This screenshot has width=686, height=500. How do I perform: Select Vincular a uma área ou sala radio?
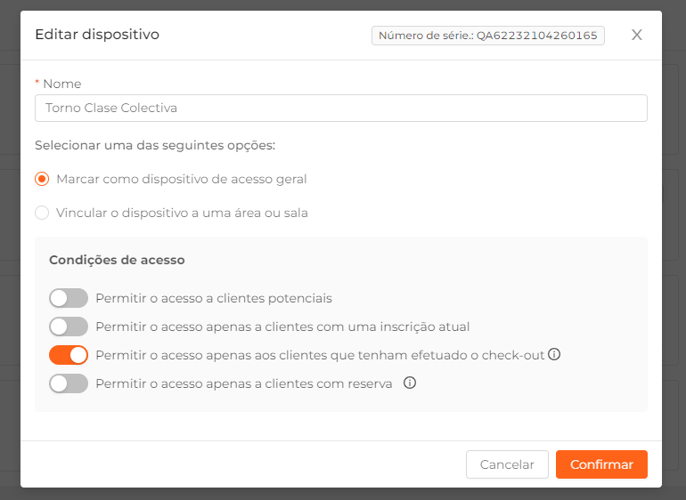42,213
